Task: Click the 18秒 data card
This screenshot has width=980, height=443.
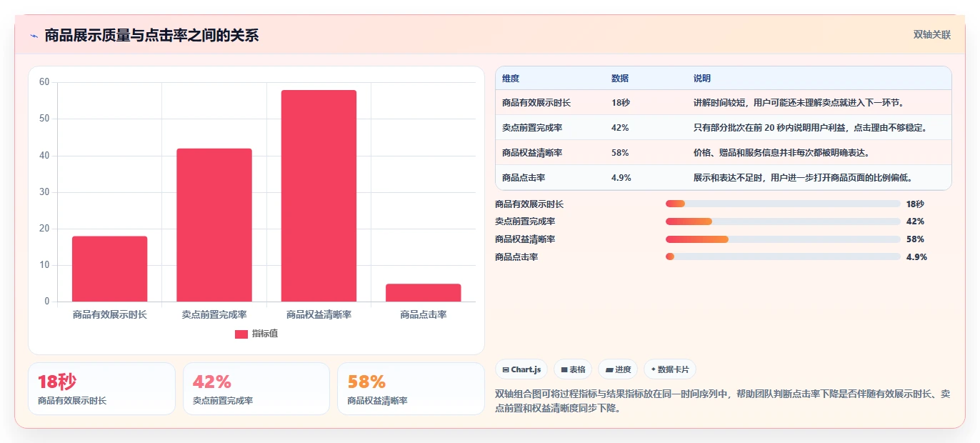Action: click(x=101, y=389)
